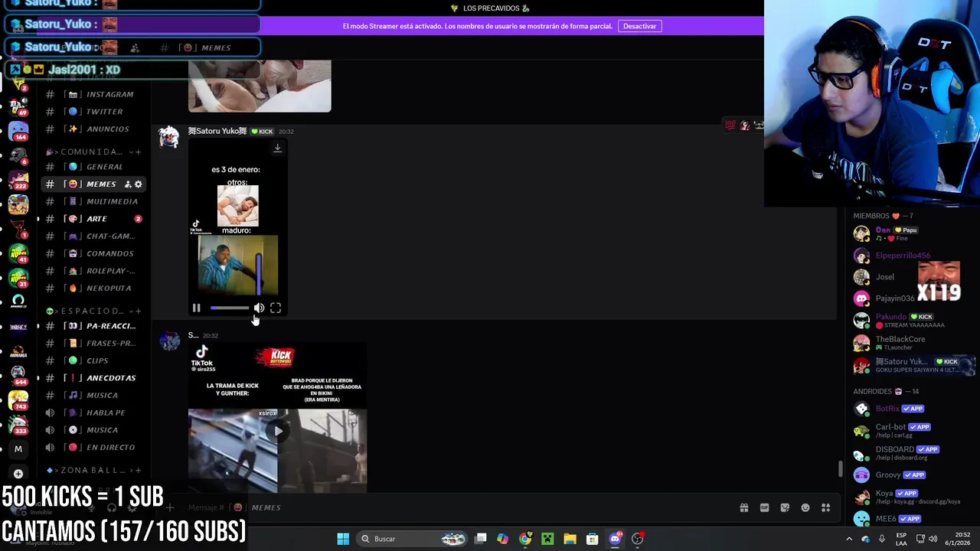This screenshot has width=980, height=551.
Task: Show hidden system tray icons
Action: point(849,539)
